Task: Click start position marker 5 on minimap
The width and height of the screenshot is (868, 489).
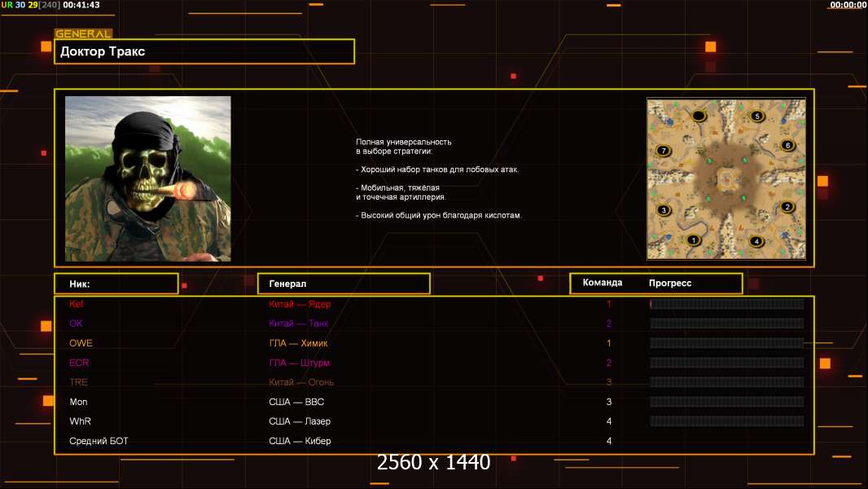Action: point(757,117)
